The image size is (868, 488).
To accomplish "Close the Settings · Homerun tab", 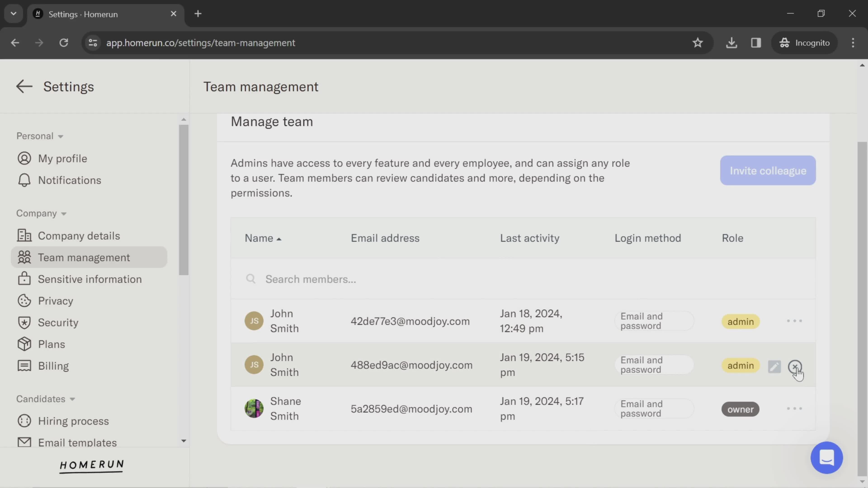I will click(174, 14).
